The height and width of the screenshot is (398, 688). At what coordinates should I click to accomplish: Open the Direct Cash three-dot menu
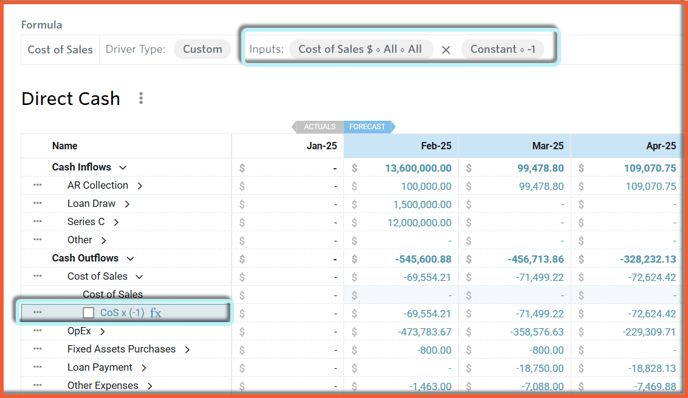pyautogui.click(x=141, y=98)
